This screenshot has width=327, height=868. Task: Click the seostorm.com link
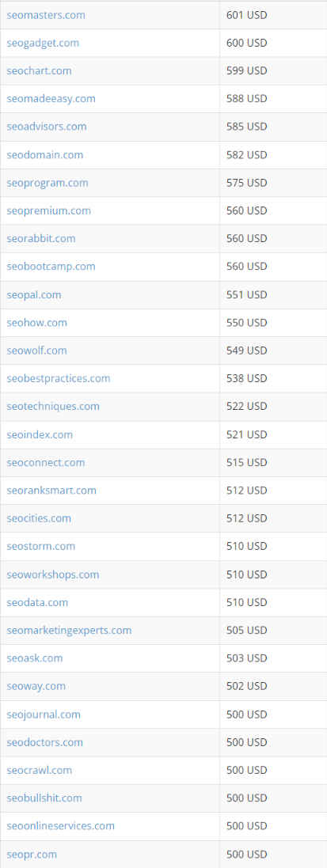40,547
